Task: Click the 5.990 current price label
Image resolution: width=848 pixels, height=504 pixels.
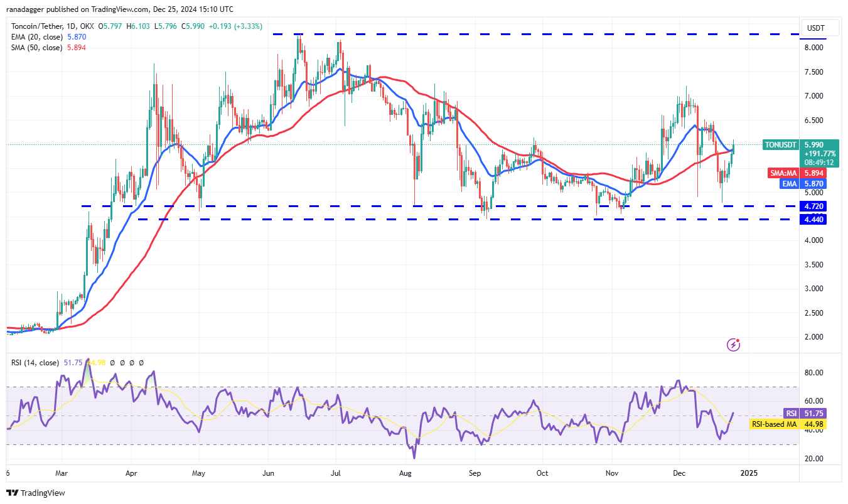Action: (x=813, y=144)
